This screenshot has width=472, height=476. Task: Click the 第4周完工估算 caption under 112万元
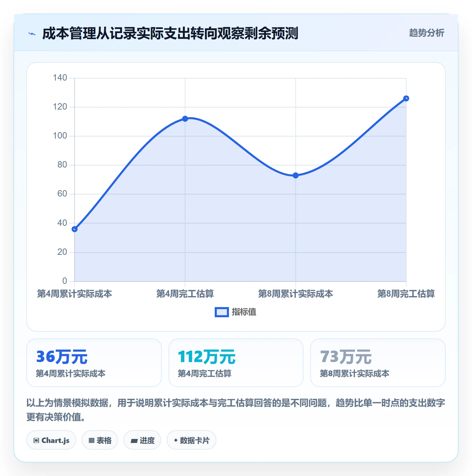click(205, 374)
